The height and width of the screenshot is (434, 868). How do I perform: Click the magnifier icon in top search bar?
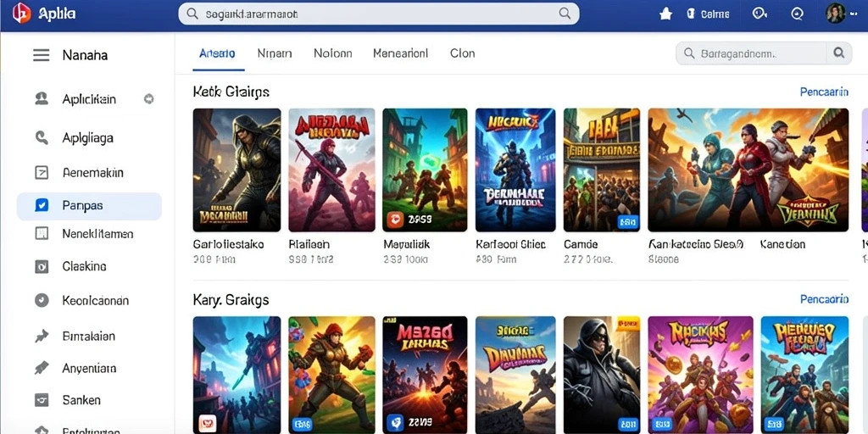click(x=192, y=14)
